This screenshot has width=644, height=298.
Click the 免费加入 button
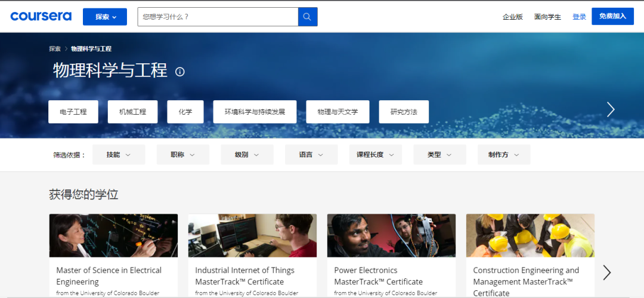coord(612,17)
